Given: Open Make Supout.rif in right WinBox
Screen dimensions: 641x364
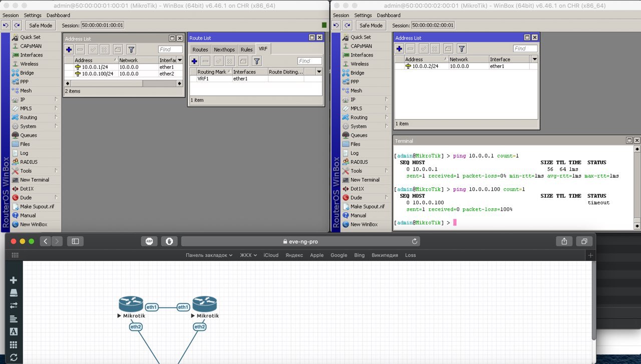Looking at the screenshot, I should [367, 206].
